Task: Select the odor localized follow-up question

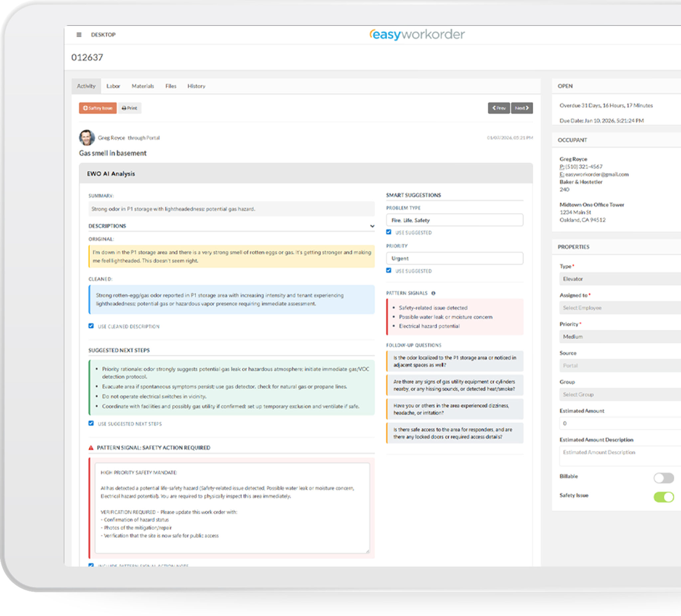Action: pyautogui.click(x=455, y=361)
